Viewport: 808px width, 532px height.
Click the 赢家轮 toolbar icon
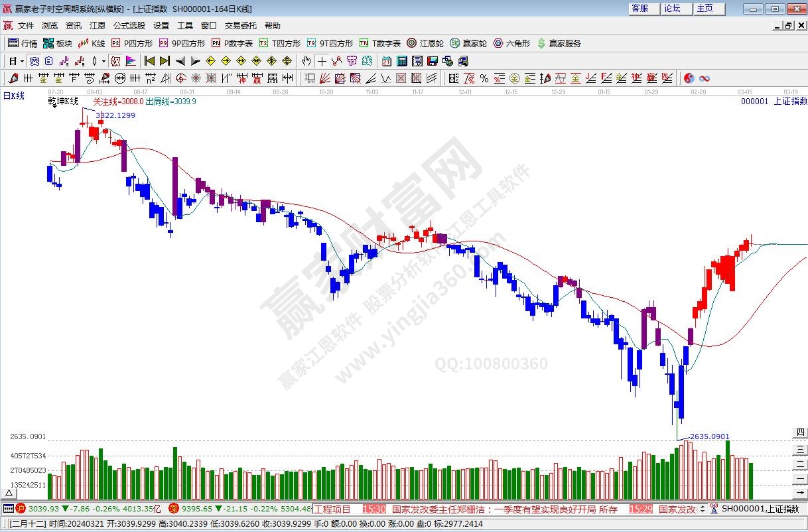[x=468, y=43]
